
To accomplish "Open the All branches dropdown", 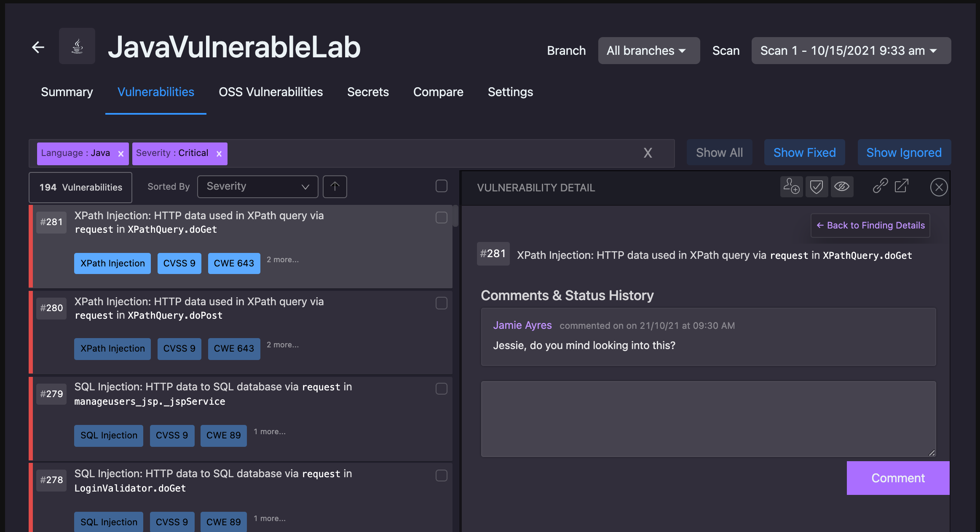I will click(649, 51).
